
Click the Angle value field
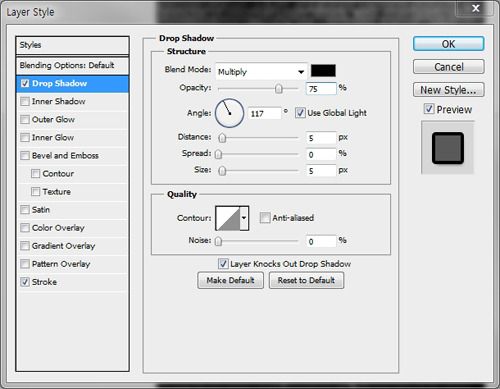click(265, 114)
